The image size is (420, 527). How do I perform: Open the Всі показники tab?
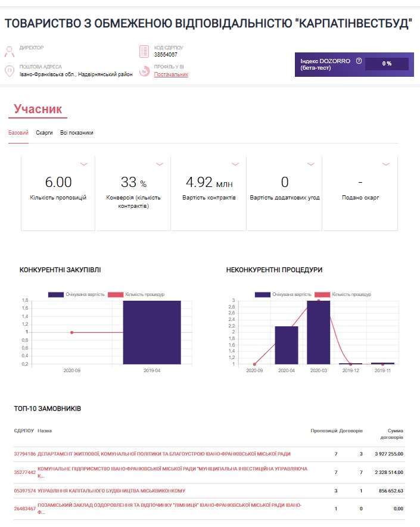click(x=77, y=133)
